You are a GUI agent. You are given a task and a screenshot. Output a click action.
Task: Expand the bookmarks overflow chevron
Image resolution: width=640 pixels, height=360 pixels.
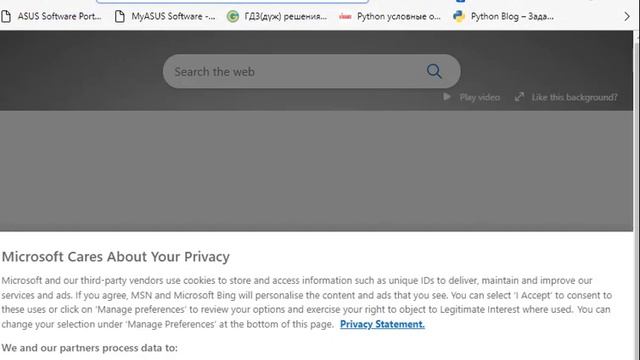click(x=627, y=17)
